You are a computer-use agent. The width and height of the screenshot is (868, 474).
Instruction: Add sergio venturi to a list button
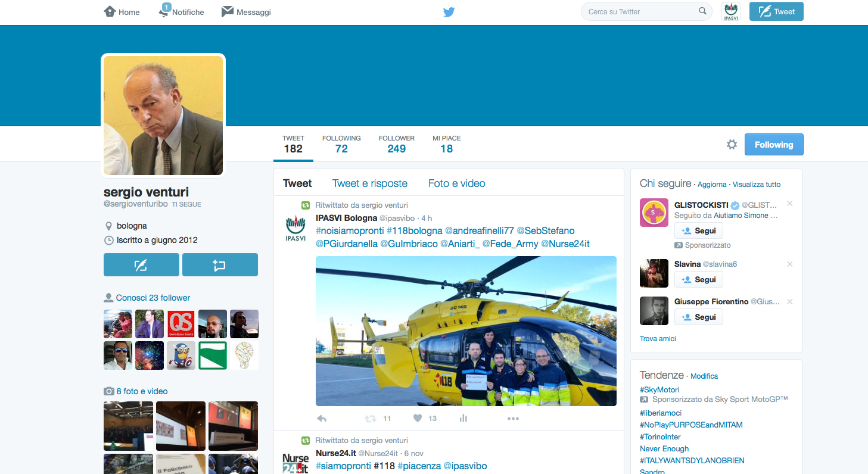(x=220, y=265)
